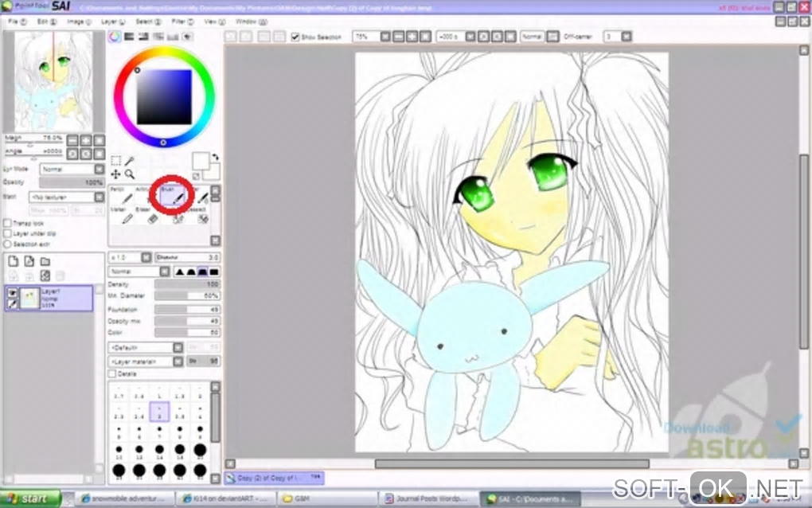Zoom in in Navigator panel
The width and height of the screenshot is (812, 508).
86,140
